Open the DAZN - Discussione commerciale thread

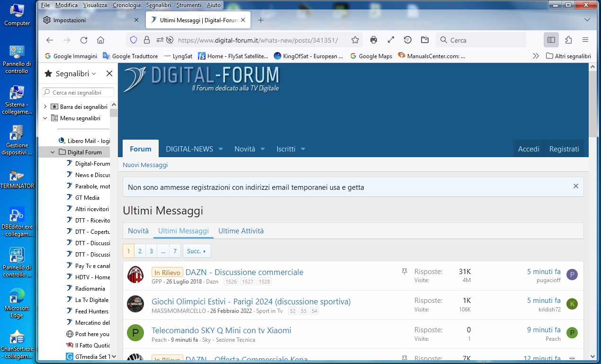coord(244,272)
